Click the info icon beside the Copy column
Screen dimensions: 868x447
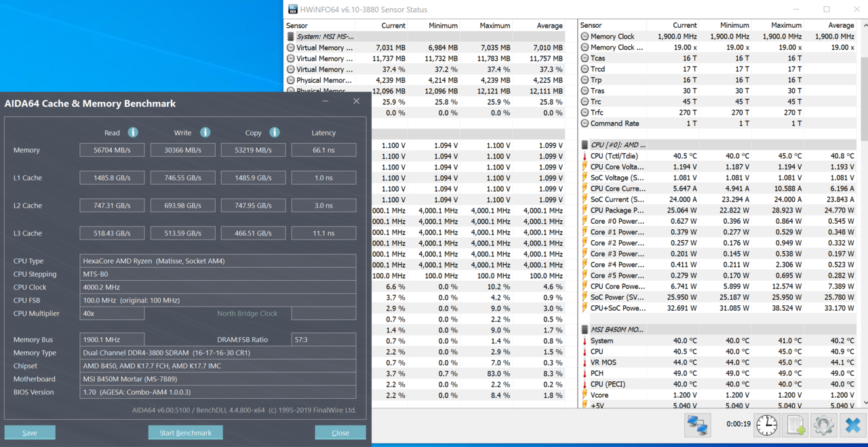click(275, 132)
